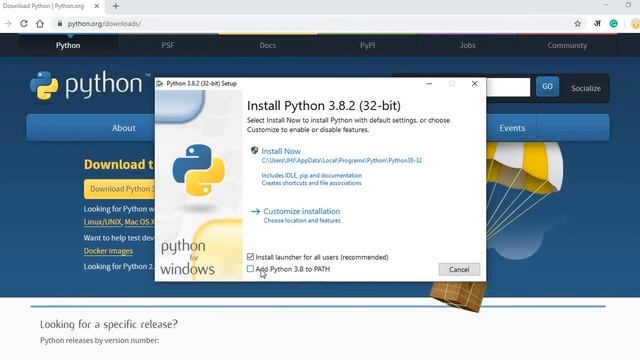
Task: Open the Linux/UNIX link
Action: pyautogui.click(x=102, y=222)
